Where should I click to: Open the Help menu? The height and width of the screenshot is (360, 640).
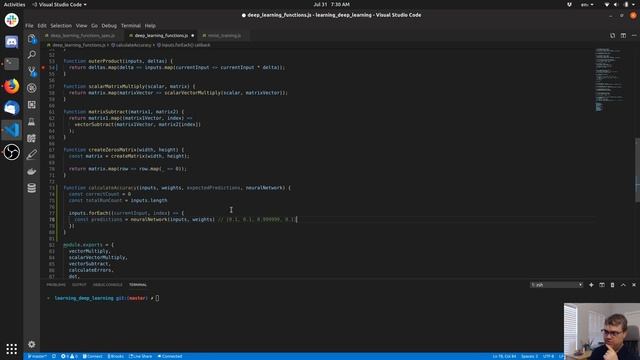point(150,26)
